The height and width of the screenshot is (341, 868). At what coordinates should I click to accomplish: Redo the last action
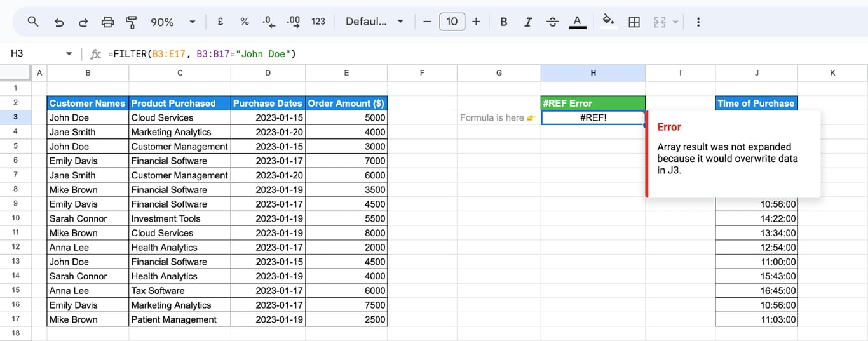(x=83, y=22)
